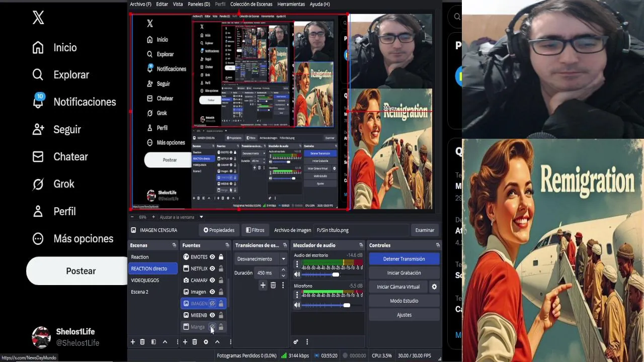644x362 pixels.
Task: Click Detener Transmisión button
Action: click(x=404, y=259)
